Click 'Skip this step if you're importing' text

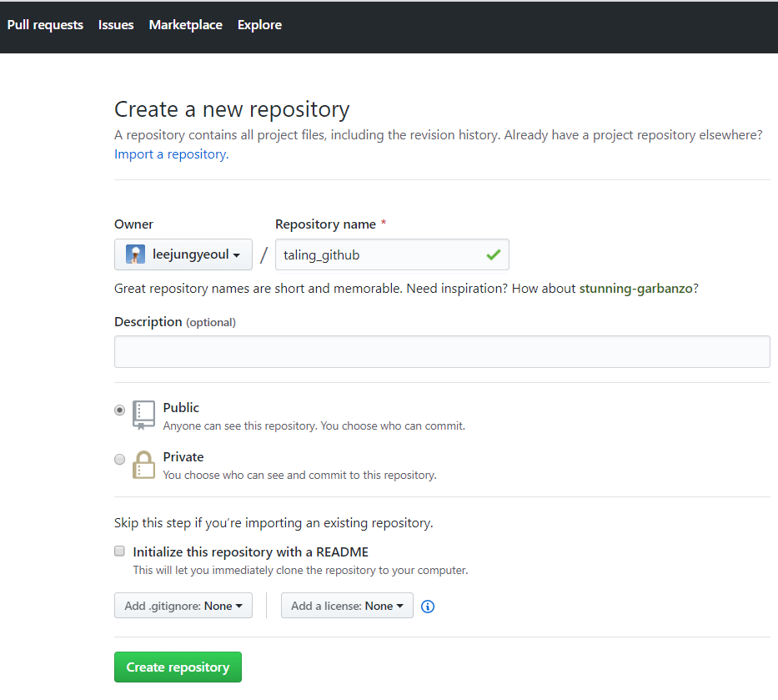coord(274,523)
